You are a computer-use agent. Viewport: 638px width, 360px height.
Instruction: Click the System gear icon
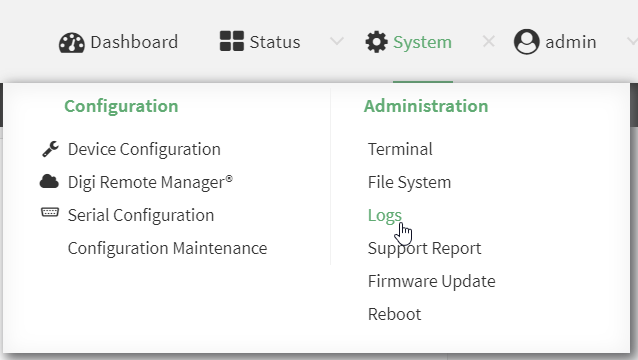pos(376,42)
